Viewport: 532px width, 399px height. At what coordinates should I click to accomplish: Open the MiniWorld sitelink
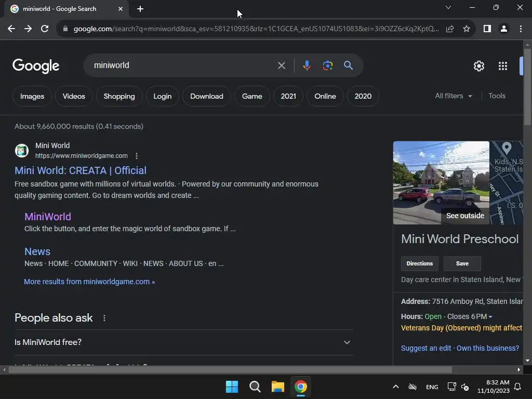[x=48, y=217]
